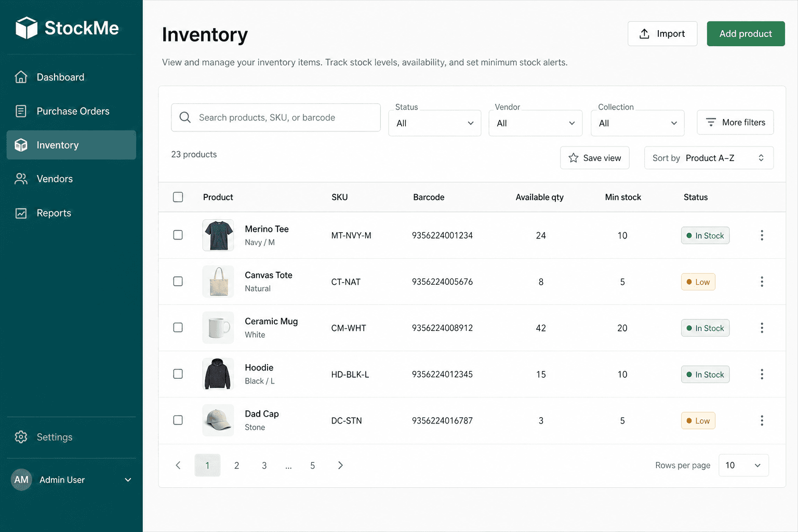Open row actions for Hoodie

point(762,374)
